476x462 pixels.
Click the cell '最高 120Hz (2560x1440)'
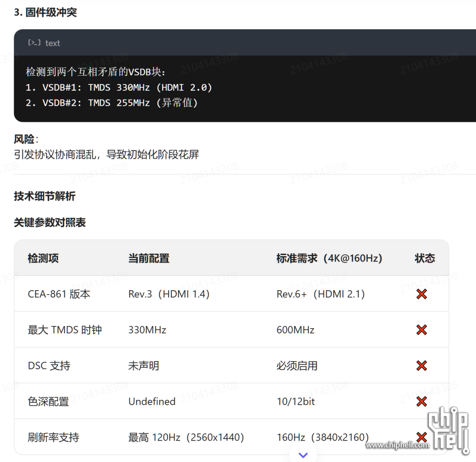click(186, 437)
